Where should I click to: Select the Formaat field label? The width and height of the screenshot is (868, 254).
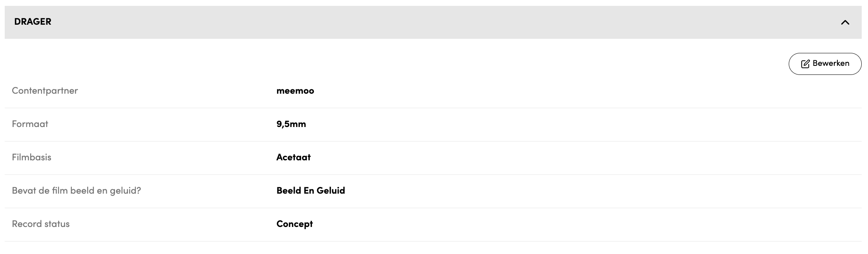coord(30,124)
